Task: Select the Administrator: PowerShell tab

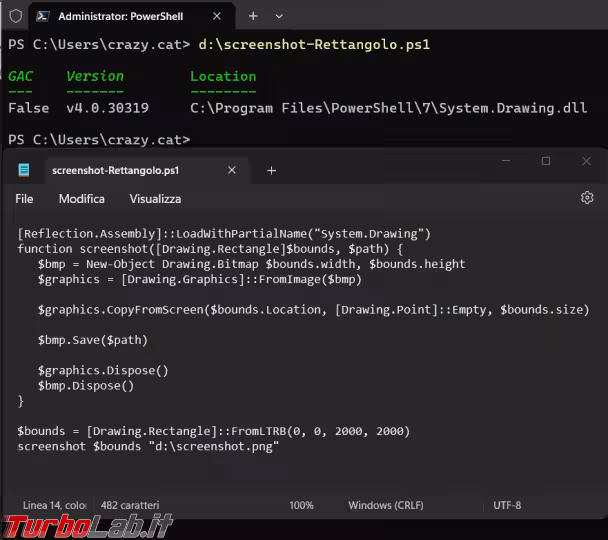Action: [132, 16]
